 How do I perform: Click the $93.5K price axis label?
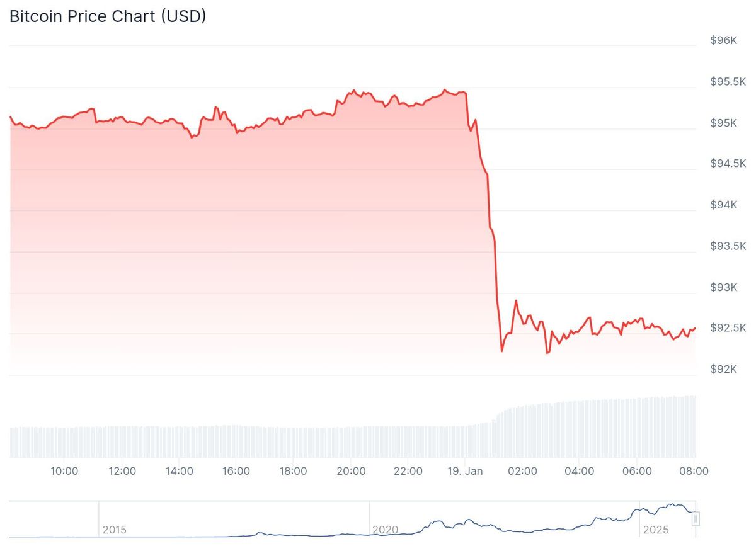728,246
